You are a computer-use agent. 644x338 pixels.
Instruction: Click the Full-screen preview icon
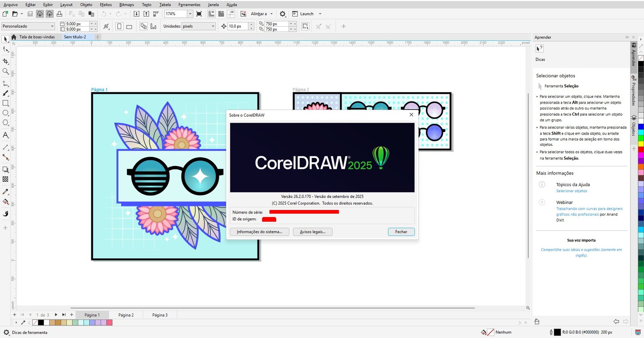click(199, 14)
